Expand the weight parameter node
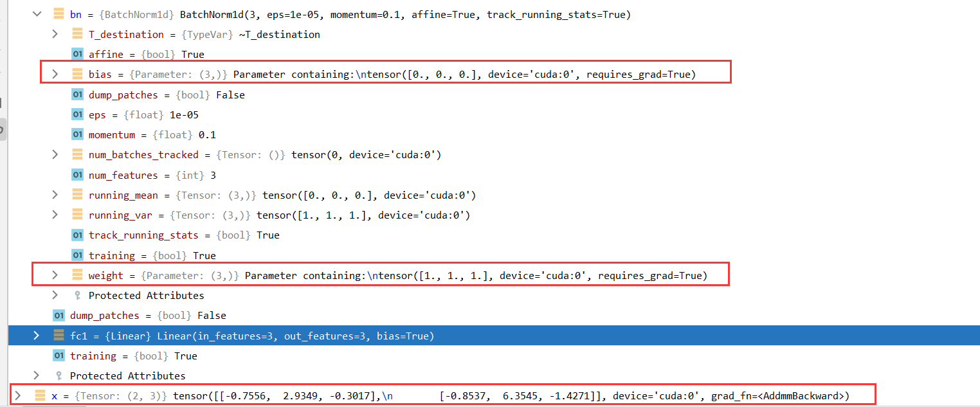 (55, 275)
